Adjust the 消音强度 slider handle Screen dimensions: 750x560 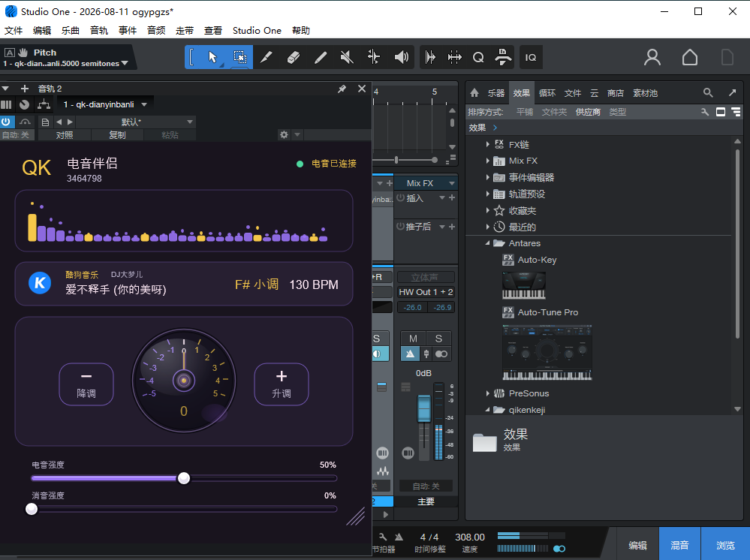tap(32, 509)
